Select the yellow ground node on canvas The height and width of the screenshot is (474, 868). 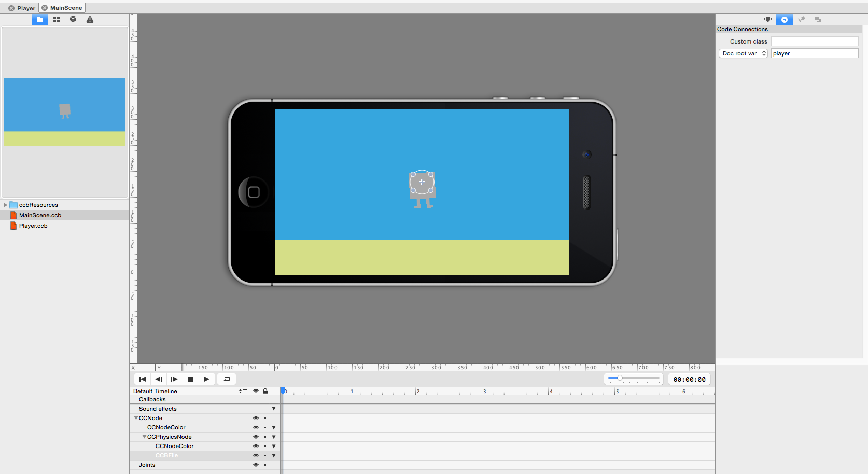coord(422,257)
